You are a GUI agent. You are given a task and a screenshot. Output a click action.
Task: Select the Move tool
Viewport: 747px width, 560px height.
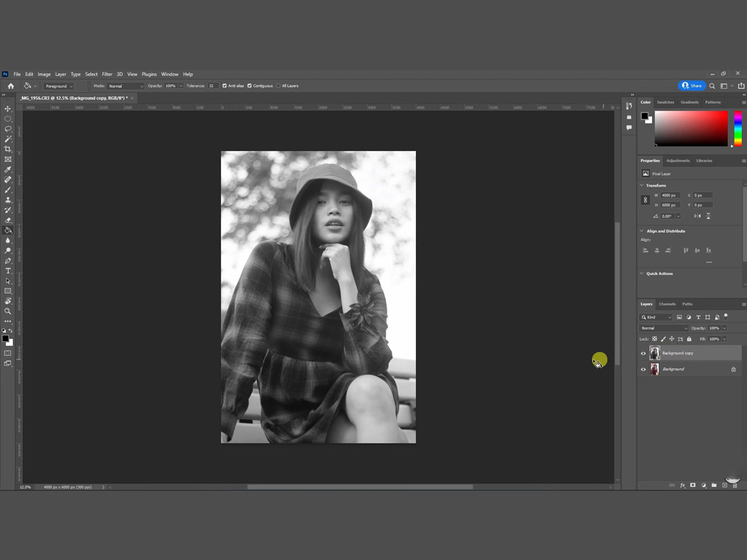point(8,109)
